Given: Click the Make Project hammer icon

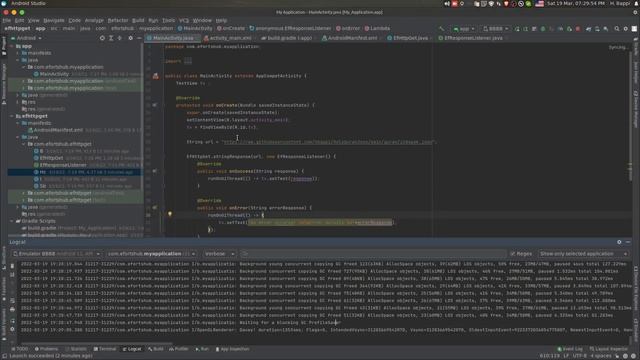Looking at the screenshot, I should pos(441,29).
